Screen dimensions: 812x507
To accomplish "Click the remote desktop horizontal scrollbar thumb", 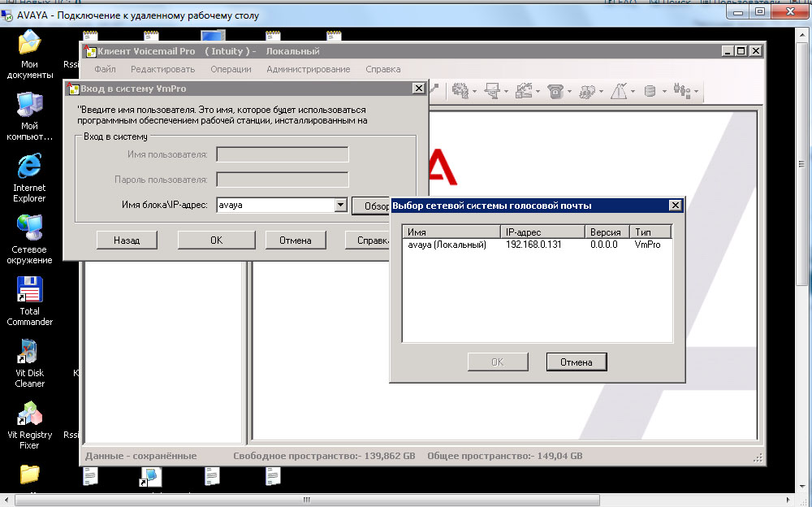I will (x=307, y=500).
